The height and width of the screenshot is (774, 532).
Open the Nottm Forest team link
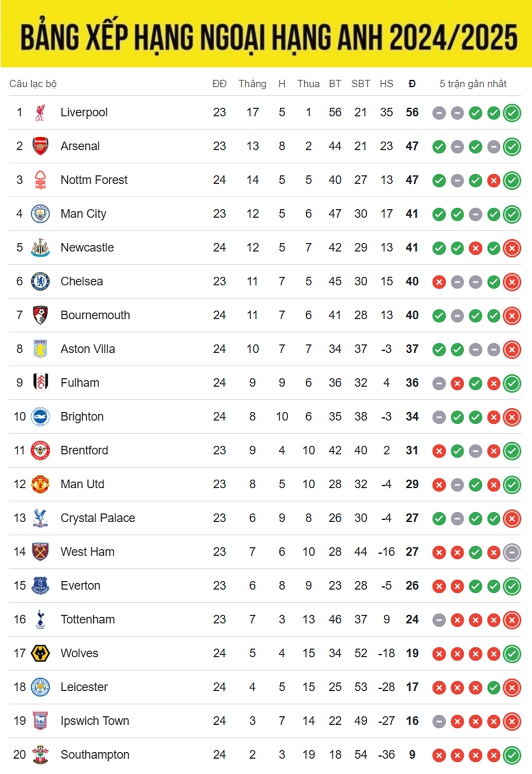click(x=94, y=180)
